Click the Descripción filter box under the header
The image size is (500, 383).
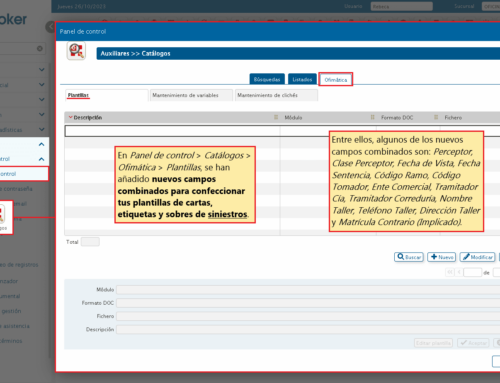[172, 131]
